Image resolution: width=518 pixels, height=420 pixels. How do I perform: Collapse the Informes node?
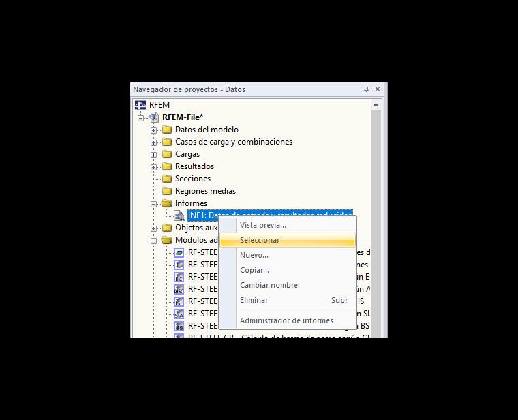153,204
